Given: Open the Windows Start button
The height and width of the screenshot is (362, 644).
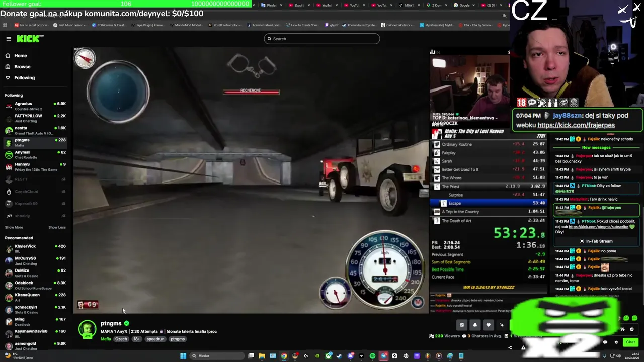Looking at the screenshot, I should [183, 356].
